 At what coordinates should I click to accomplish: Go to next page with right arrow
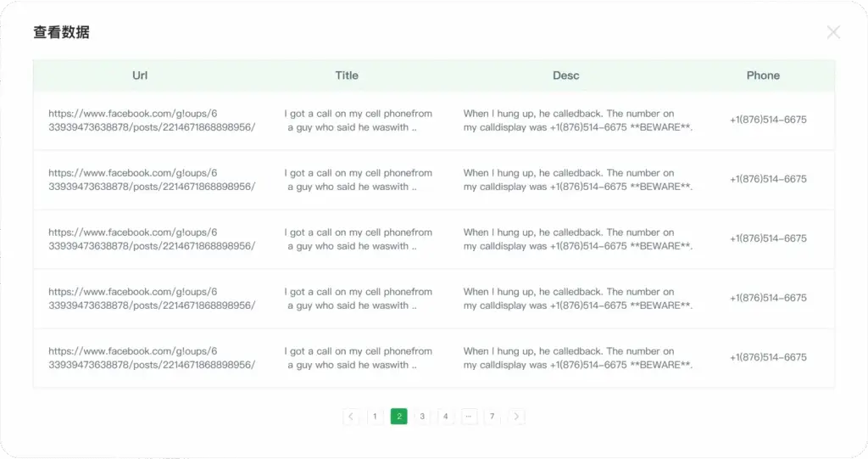516,417
